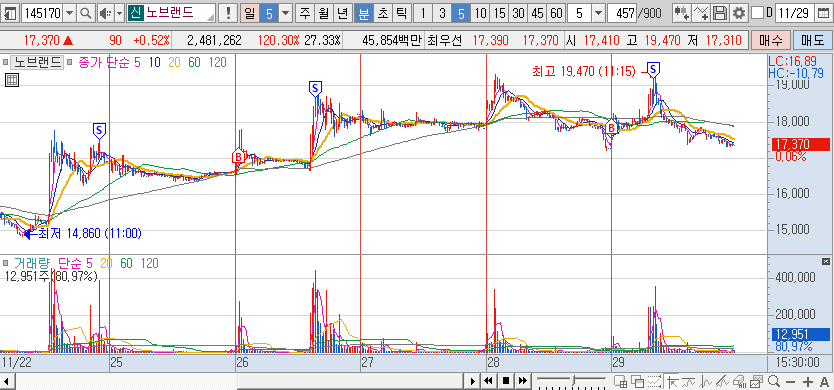Click the rewind double-arrow button
The image size is (834, 390).
pos(488,381)
